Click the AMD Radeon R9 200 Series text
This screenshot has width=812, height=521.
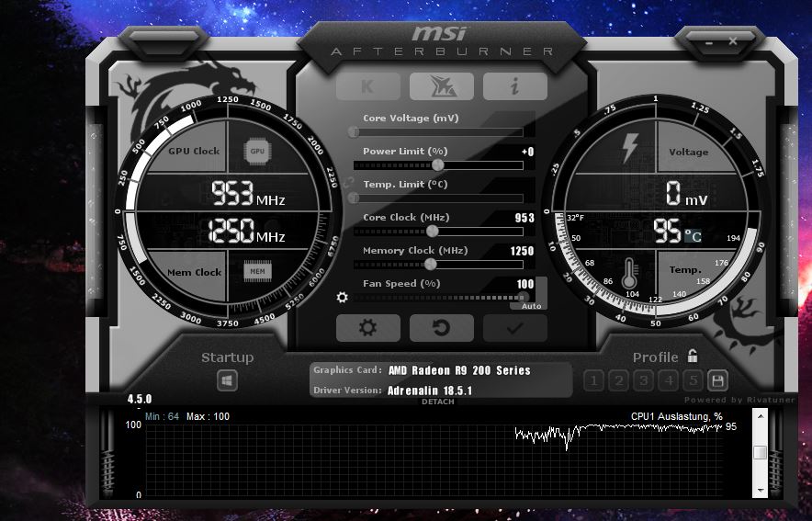click(x=459, y=371)
